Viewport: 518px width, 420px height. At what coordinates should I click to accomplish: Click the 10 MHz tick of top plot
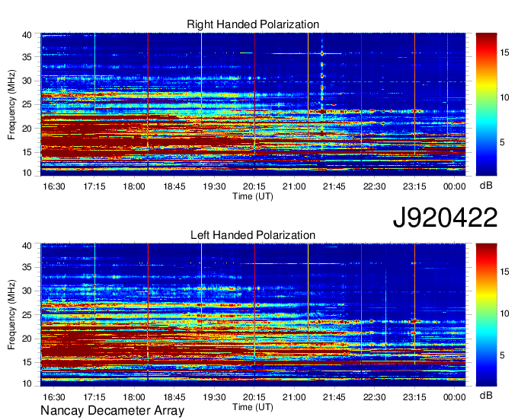click(x=27, y=173)
